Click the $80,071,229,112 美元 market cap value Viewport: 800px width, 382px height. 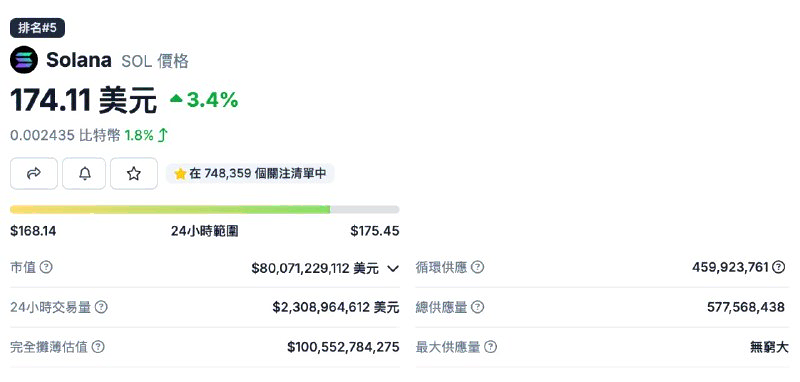tap(315, 268)
